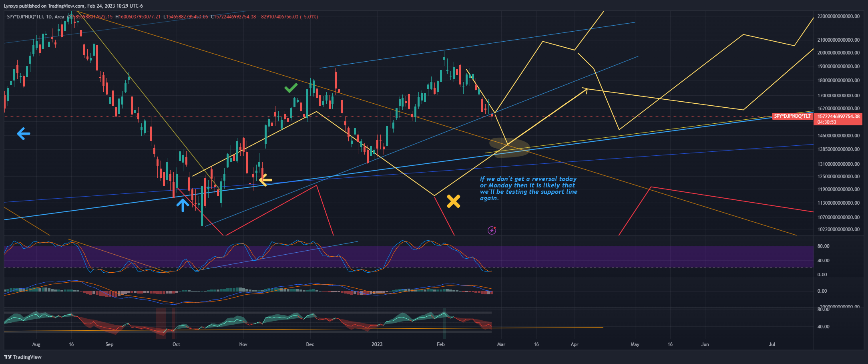Click price axis label 20000000000000.00
The height and width of the screenshot is (364, 868).
(838, 53)
